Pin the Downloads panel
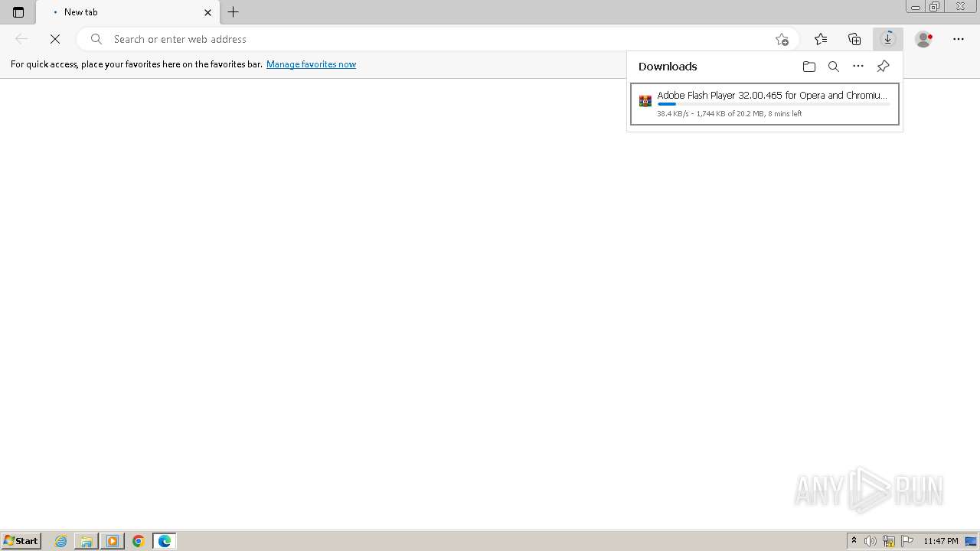Screen dimensions: 980x551 pos(883,67)
